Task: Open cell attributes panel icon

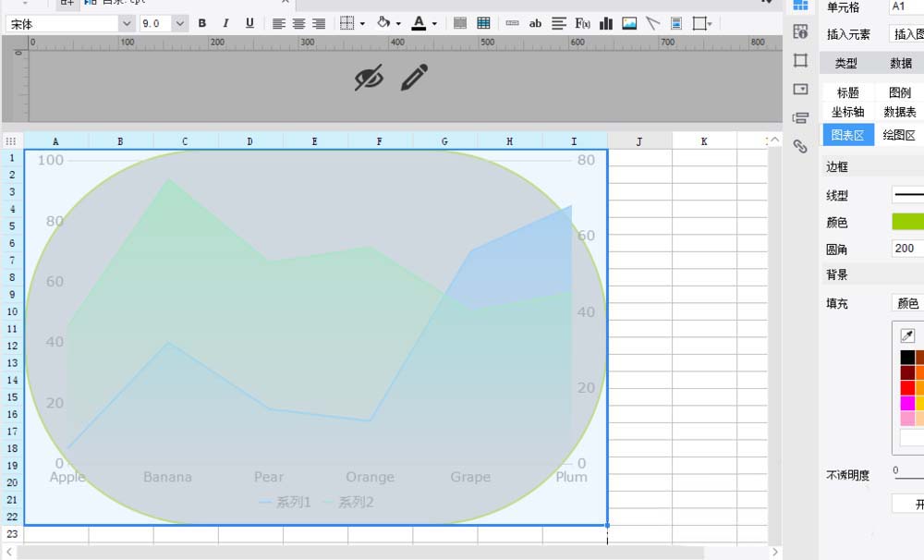Action: (800, 31)
